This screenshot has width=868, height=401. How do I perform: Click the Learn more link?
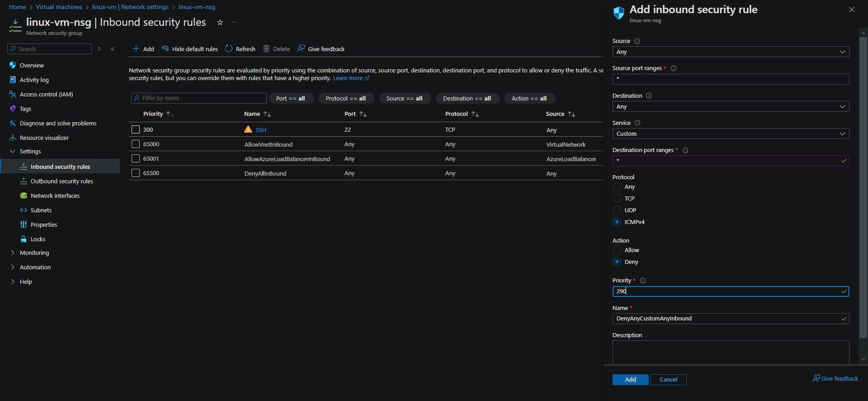coord(351,78)
